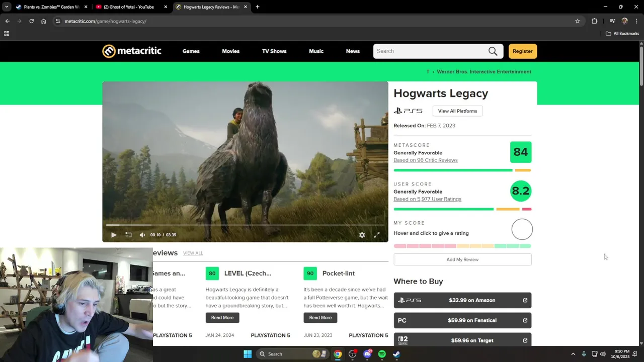The image size is (644, 362).
Task: Open Chrome three-dot menu
Action: pos(637,21)
